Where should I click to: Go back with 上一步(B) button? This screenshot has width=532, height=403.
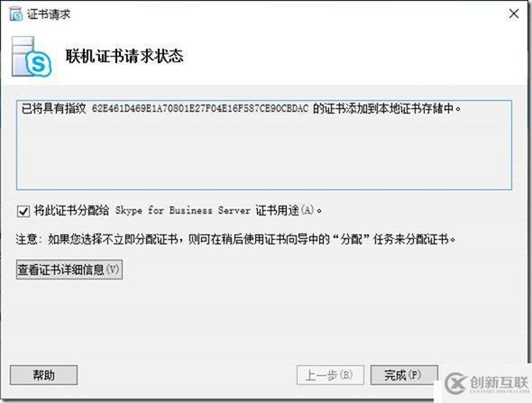pos(330,375)
